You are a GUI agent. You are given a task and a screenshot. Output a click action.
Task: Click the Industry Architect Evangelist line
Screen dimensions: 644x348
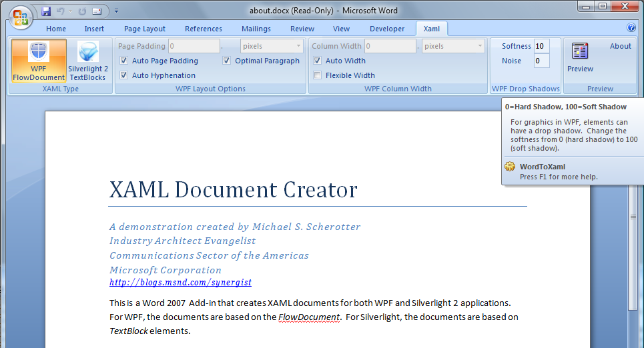coord(182,241)
